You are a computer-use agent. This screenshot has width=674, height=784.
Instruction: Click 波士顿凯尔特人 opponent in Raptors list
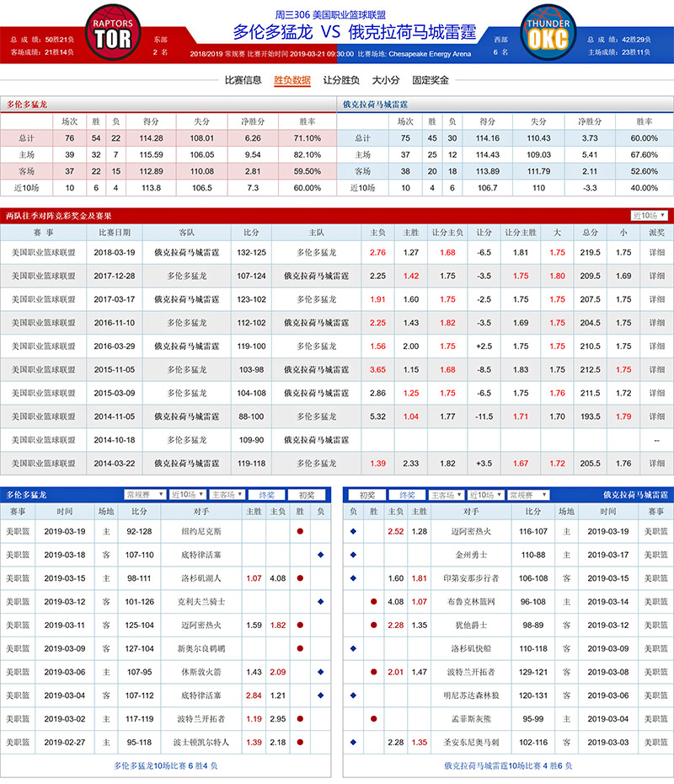201,743
